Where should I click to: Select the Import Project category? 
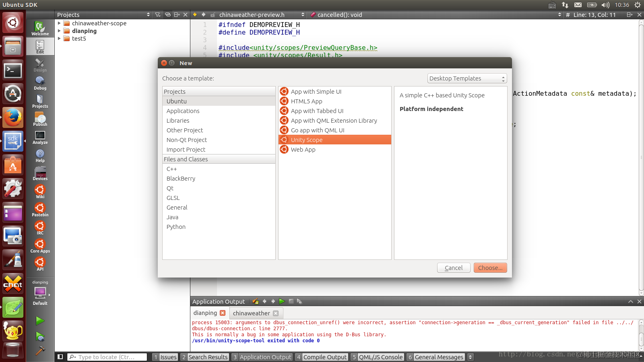(219, 150)
